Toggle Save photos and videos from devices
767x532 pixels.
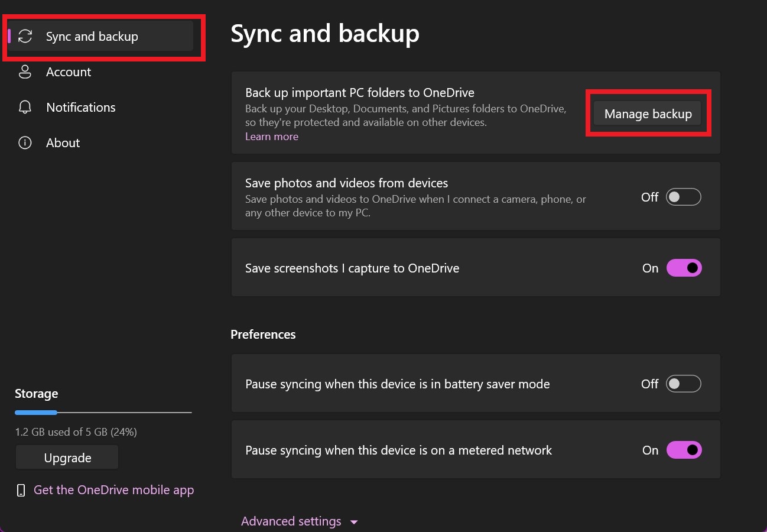(683, 197)
